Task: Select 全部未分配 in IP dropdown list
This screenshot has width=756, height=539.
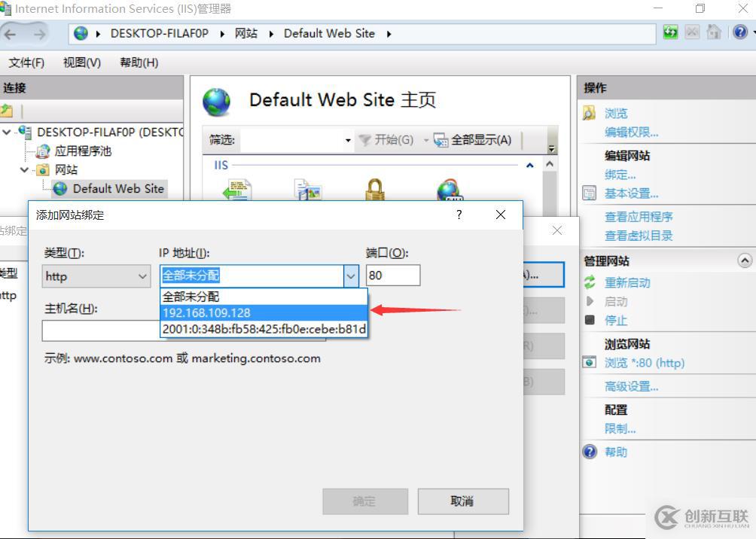Action: click(x=264, y=297)
